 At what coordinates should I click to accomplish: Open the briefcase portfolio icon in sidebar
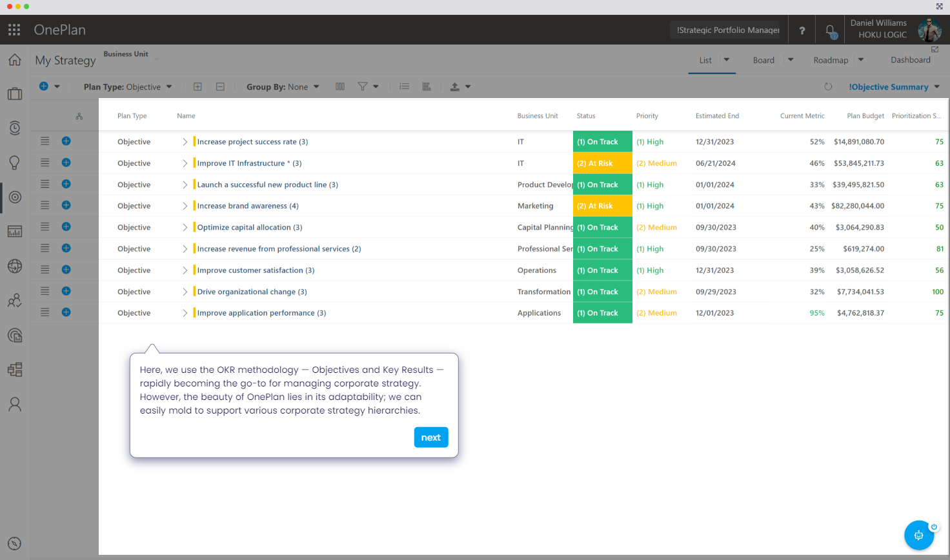coord(15,94)
